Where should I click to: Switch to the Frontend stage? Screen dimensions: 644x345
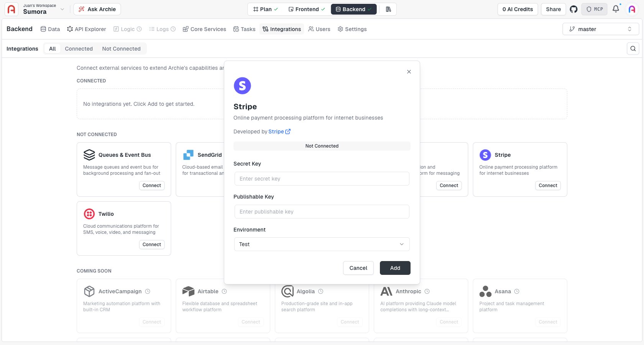coord(307,9)
